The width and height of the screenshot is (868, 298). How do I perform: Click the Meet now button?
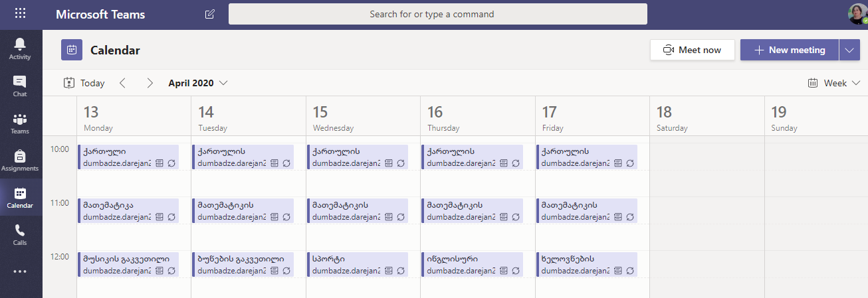pos(693,50)
